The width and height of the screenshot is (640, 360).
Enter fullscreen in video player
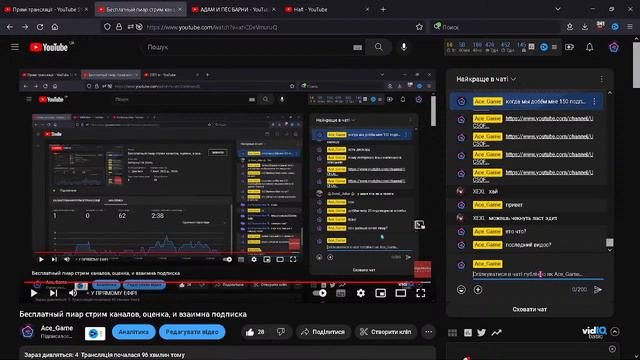point(420,293)
